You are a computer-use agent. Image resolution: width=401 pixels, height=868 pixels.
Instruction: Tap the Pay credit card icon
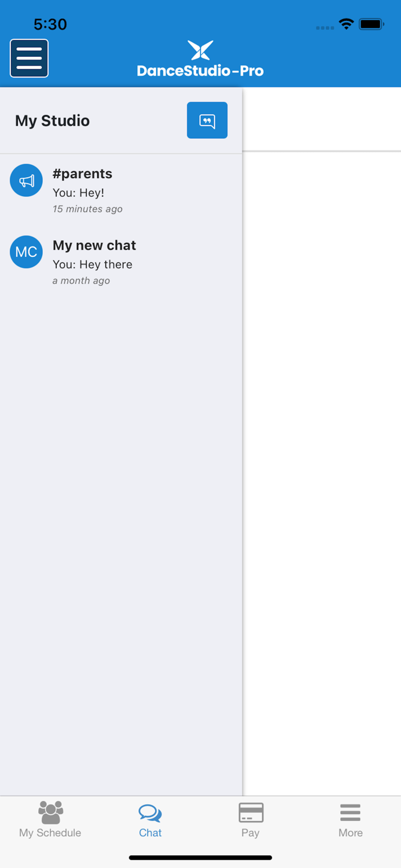point(251,812)
